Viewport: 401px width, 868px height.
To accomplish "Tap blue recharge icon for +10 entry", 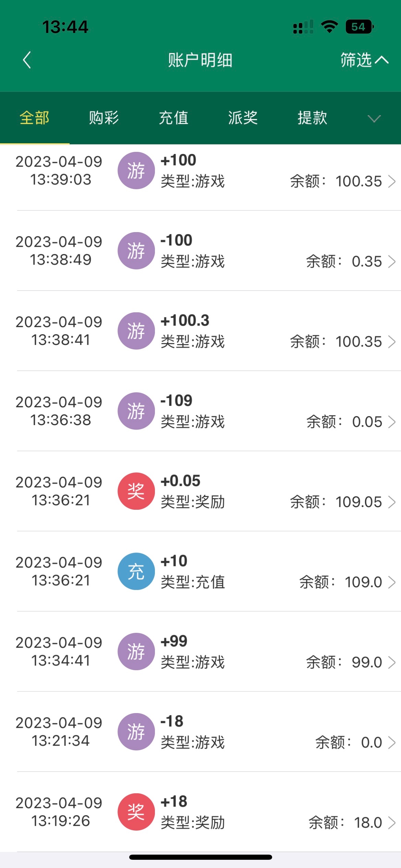I will tap(136, 571).
